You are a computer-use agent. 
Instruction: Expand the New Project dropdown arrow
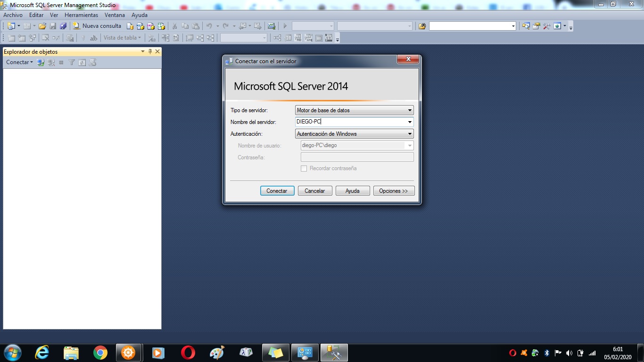click(19, 26)
